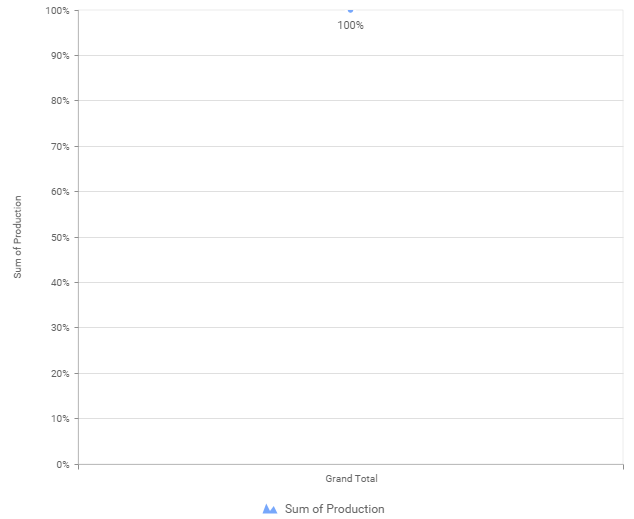This screenshot has width=634, height=519.
Task: Select the 50% y-axis tick label
Action: (x=59, y=238)
